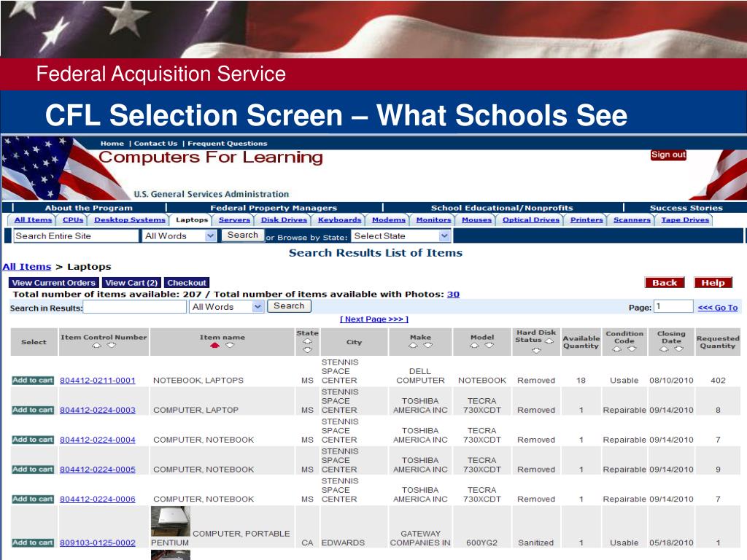This screenshot has height=560, width=747.
Task: Focus the Search in Results field
Action: (x=135, y=307)
